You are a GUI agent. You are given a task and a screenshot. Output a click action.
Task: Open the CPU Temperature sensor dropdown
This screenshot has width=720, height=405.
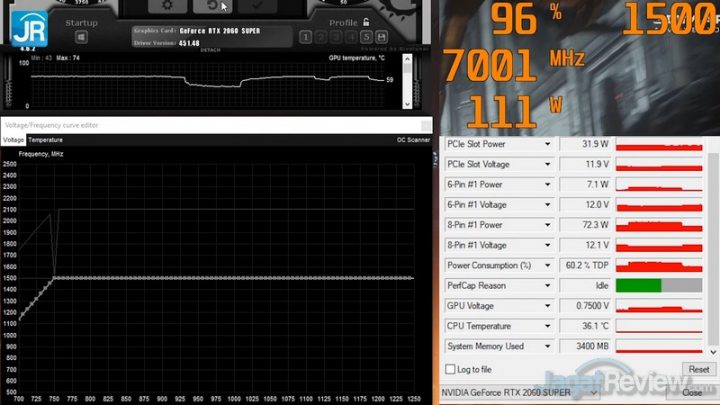tap(547, 326)
